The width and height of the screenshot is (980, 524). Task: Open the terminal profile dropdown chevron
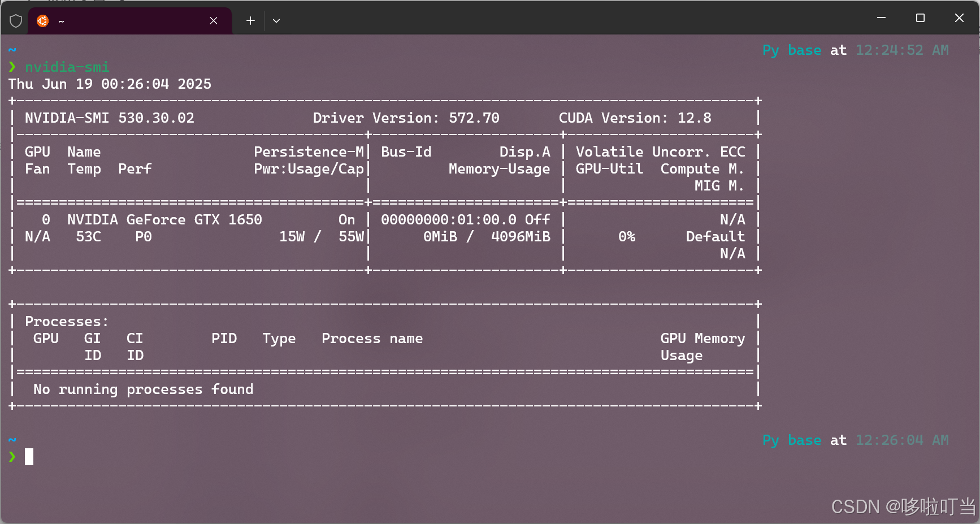click(276, 20)
